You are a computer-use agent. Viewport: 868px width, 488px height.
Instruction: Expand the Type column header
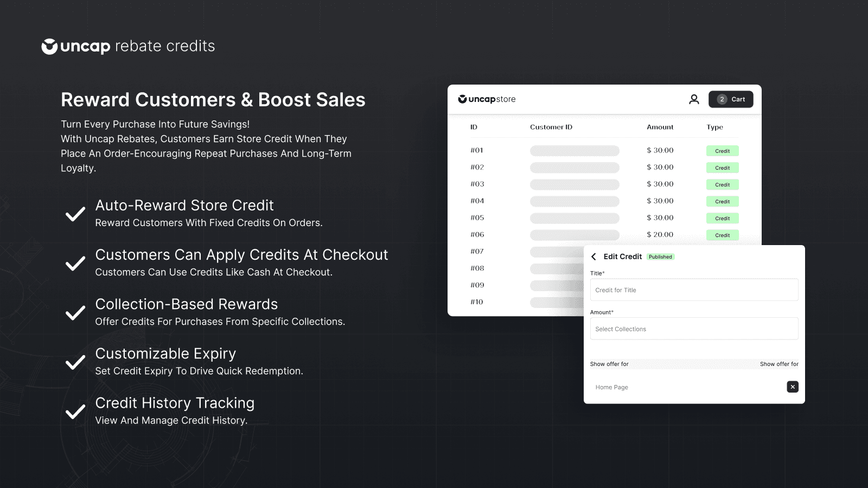(x=714, y=127)
